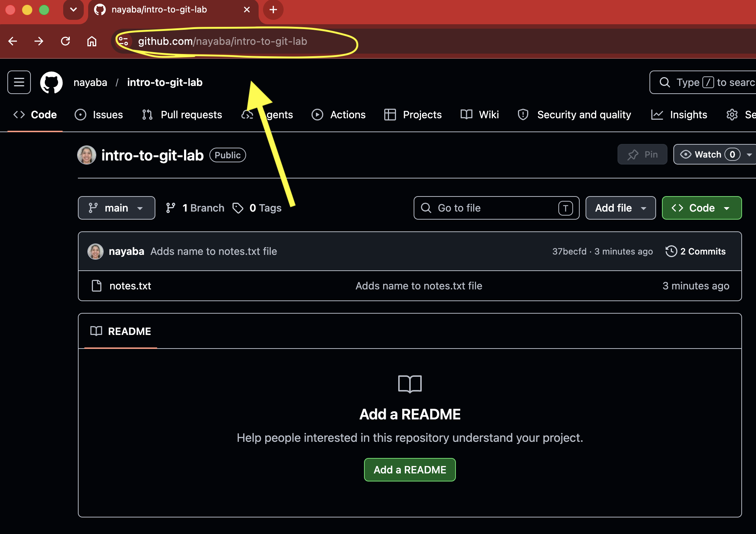Screen dimensions: 756x534
Task: Open the Wiki tab
Action: pyautogui.click(x=480, y=115)
